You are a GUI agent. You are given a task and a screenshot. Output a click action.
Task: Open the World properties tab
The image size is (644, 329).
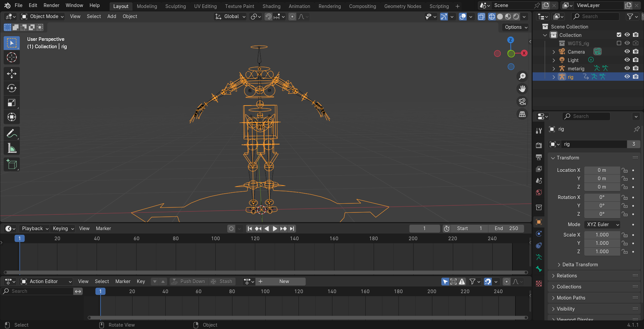tap(539, 192)
